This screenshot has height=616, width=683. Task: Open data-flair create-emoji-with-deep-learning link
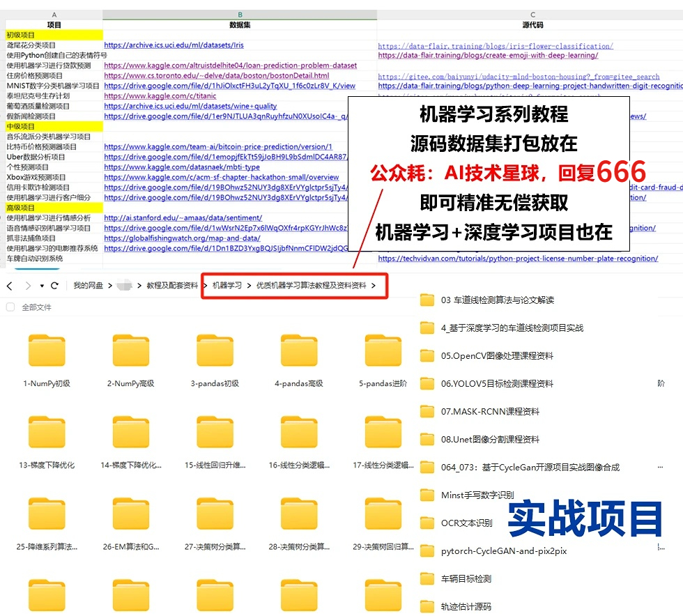[x=488, y=55]
